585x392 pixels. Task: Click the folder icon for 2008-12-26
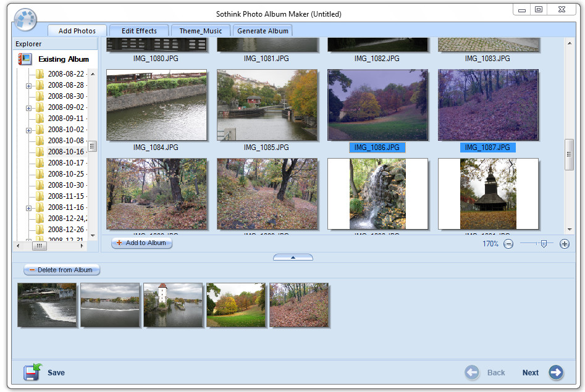click(40, 230)
